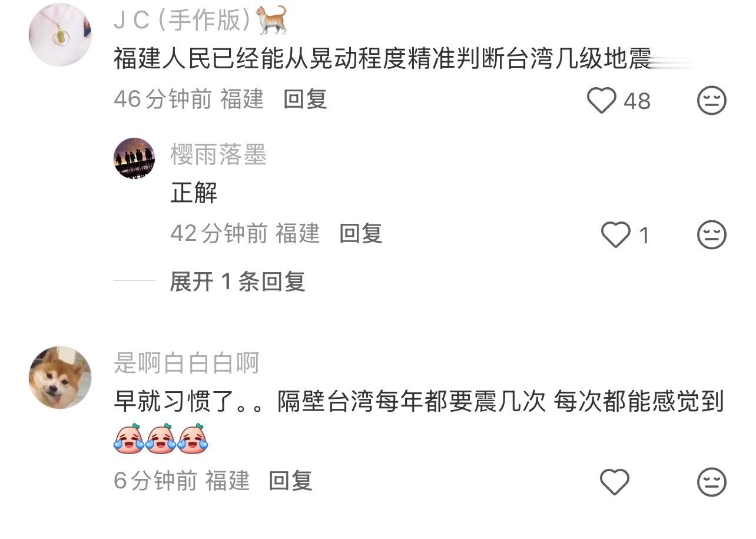Image resolution: width=756 pixels, height=539 pixels.
Task: Like the 正解 reply by 樱雨落墨
Action: [x=616, y=236]
